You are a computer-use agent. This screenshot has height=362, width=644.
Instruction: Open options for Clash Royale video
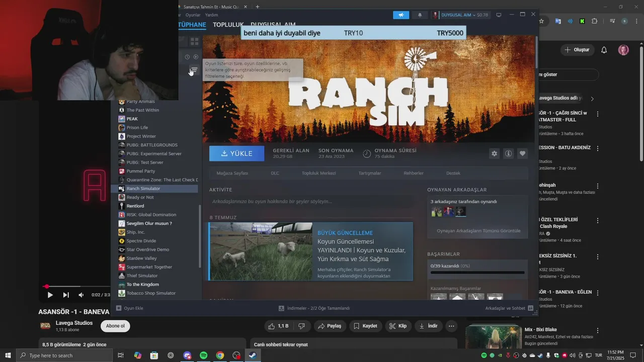598,221
